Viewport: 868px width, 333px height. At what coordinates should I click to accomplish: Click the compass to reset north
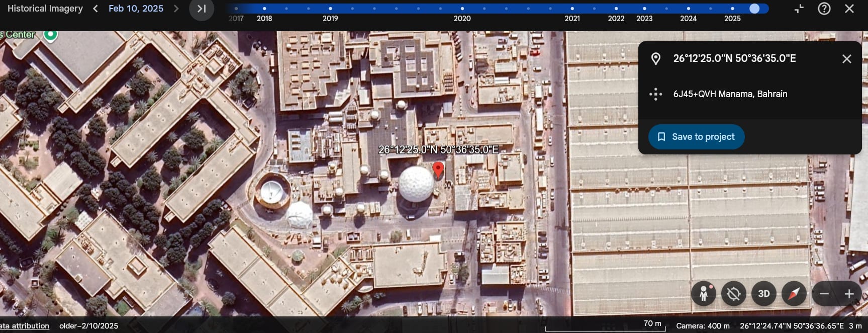click(x=794, y=294)
